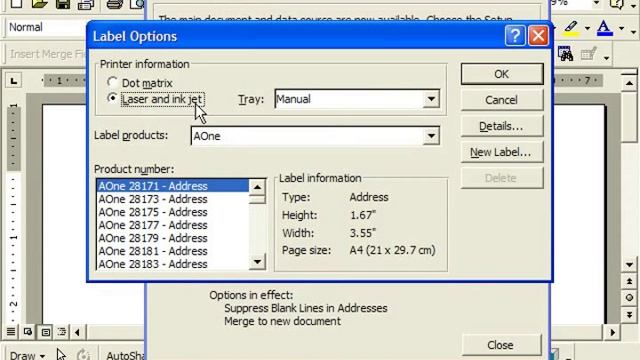The width and height of the screenshot is (640, 360).
Task: Click horizontal scrollbar right arrow
Action: (613, 332)
